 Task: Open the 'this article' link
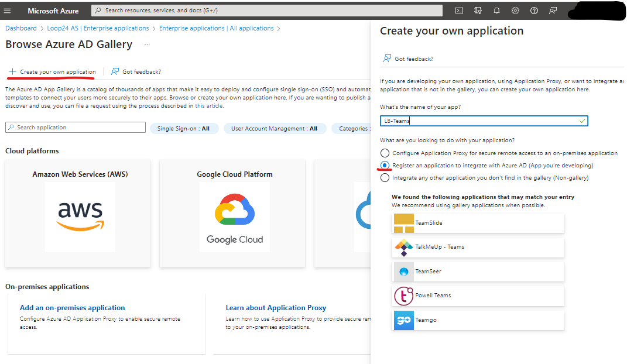[x=209, y=106]
